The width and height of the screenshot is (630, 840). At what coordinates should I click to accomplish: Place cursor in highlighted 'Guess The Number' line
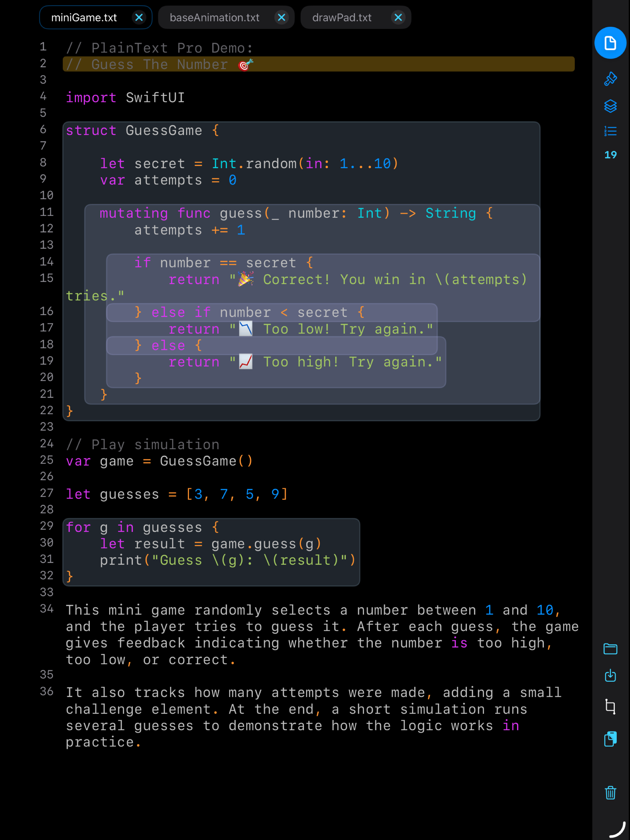[x=318, y=64]
